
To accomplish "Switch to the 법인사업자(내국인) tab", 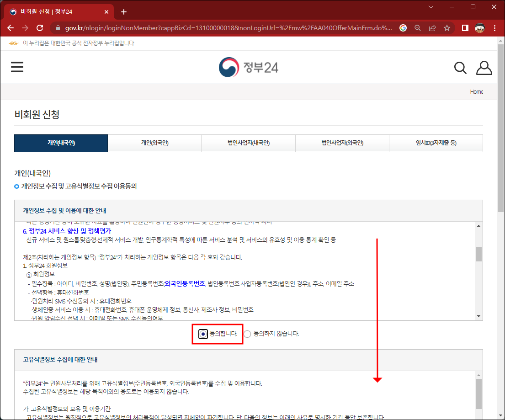I will point(248,143).
